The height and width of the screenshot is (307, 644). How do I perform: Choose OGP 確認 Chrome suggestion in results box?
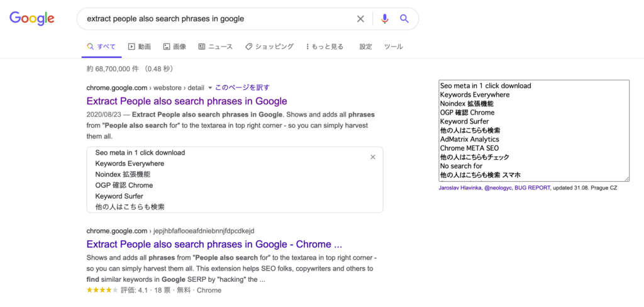pos(124,186)
